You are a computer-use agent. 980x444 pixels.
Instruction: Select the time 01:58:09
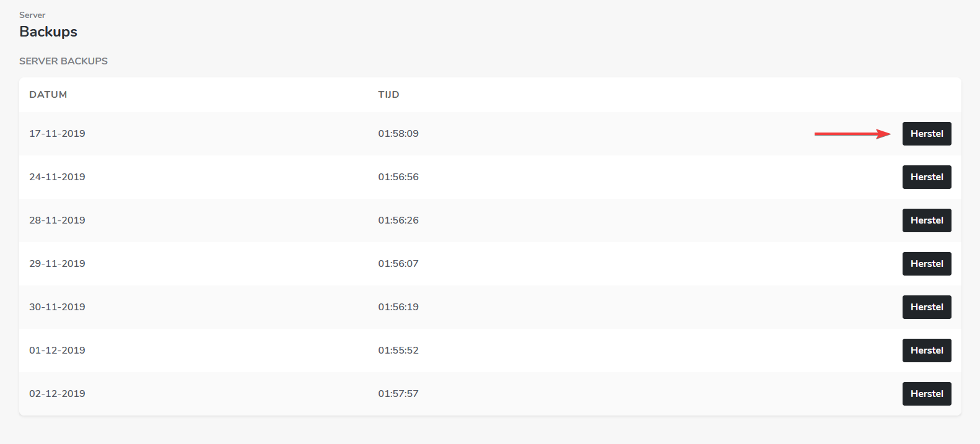click(398, 134)
